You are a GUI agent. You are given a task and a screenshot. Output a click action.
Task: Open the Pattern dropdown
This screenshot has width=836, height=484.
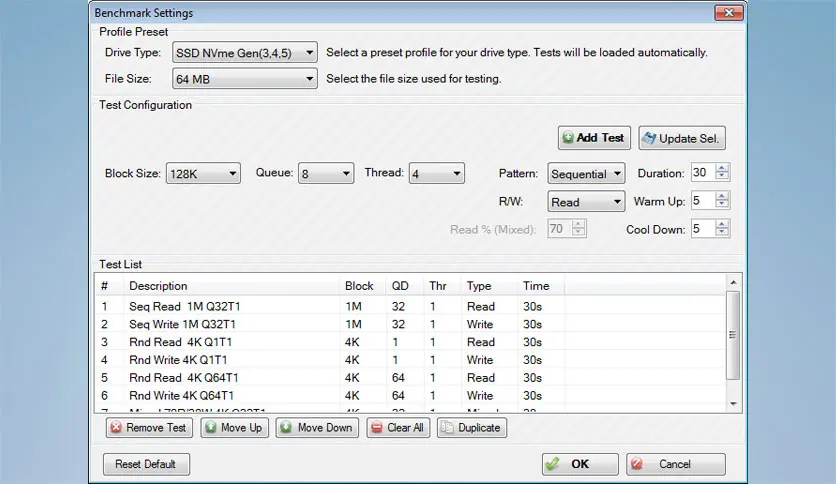click(586, 173)
